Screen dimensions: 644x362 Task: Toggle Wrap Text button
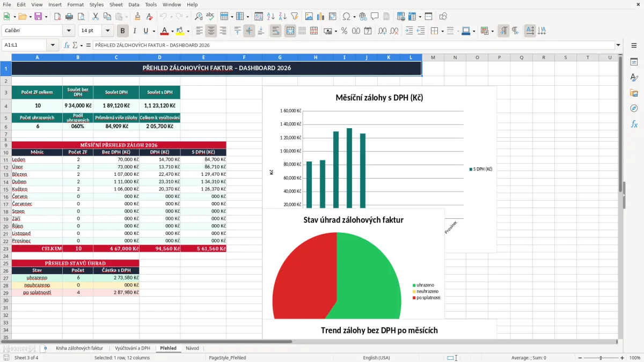click(x=276, y=31)
